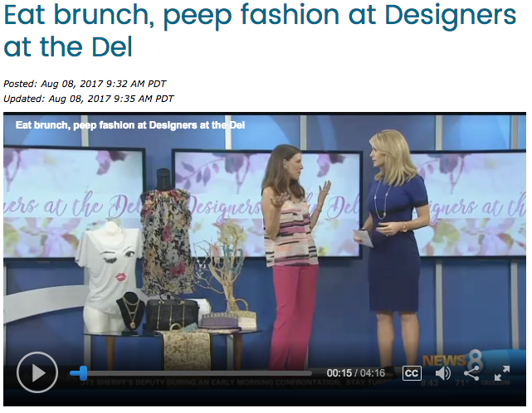
Task: Click the white winking-face T-shirt in the video
Action: coord(109,266)
